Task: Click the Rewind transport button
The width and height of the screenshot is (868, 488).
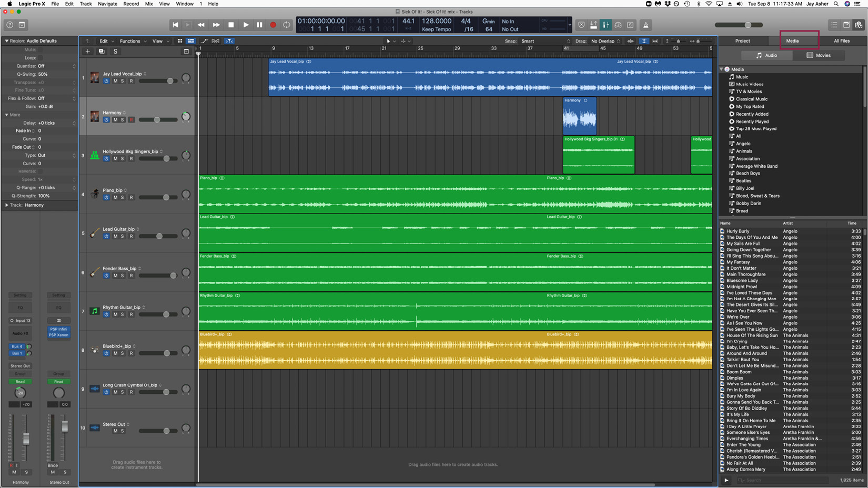Action: [x=201, y=25]
